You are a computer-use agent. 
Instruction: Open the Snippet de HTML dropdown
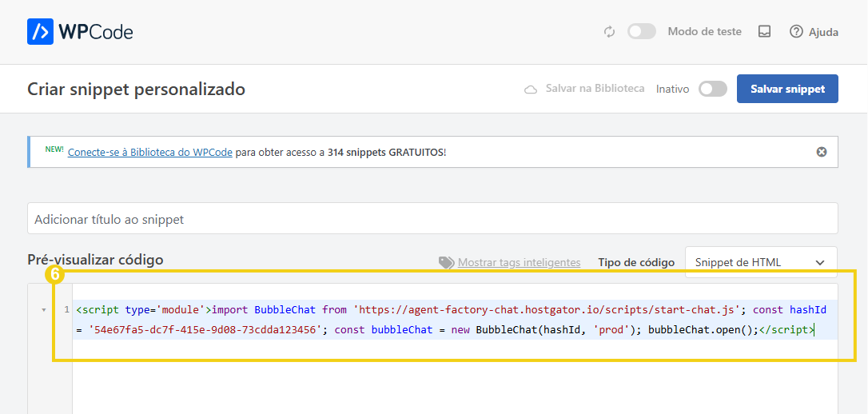pos(761,262)
